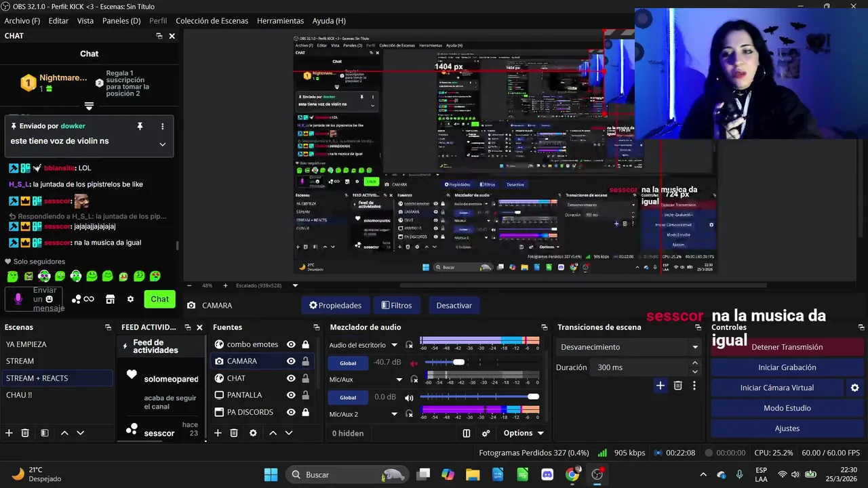This screenshot has width=868, height=488.
Task: Mute the Mic/Aux track speaker icon
Action: [409, 397]
